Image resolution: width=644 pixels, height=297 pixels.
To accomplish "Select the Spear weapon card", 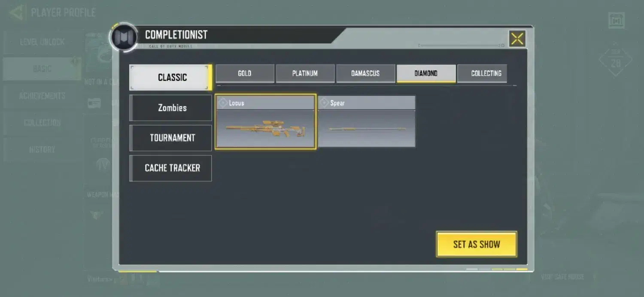I will click(x=367, y=121).
